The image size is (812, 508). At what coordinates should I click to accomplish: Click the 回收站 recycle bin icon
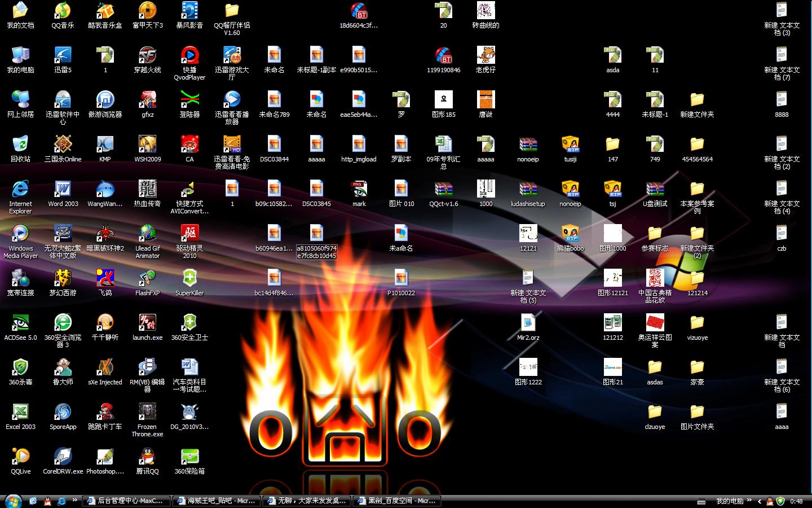tap(20, 149)
